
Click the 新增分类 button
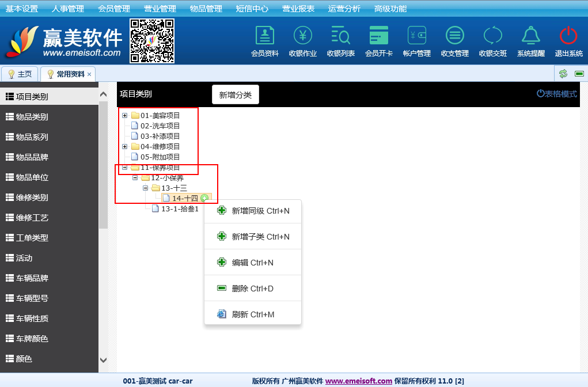(x=236, y=94)
